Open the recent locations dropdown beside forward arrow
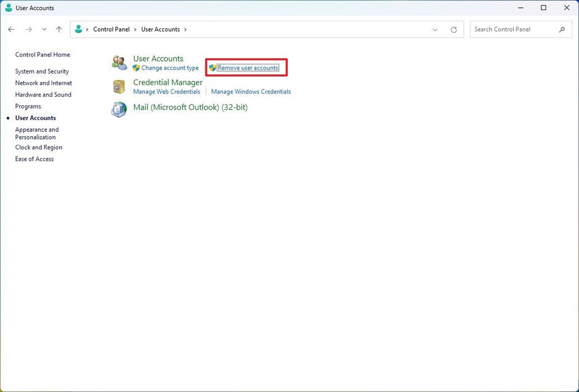 44,29
